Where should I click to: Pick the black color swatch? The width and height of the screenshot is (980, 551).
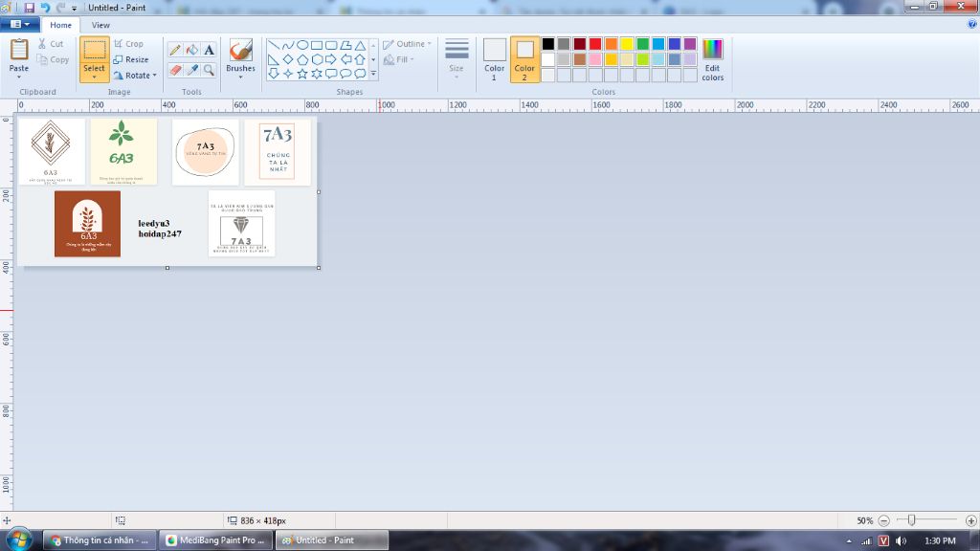[x=548, y=44]
